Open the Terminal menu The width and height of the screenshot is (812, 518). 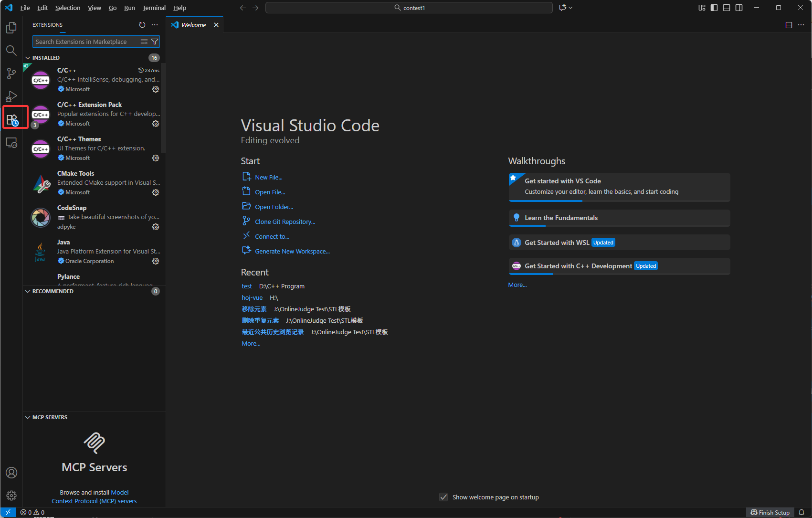click(154, 8)
